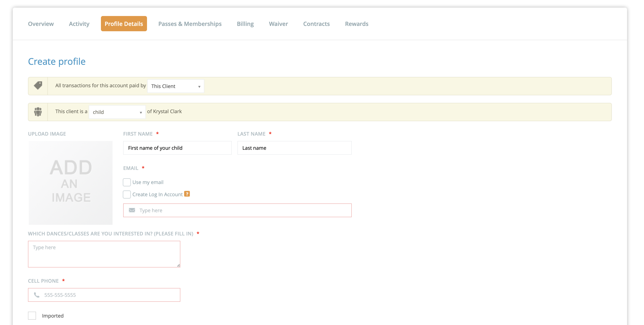The height and width of the screenshot is (325, 644).
Task: Focus the Last Name input field
Action: tap(295, 148)
